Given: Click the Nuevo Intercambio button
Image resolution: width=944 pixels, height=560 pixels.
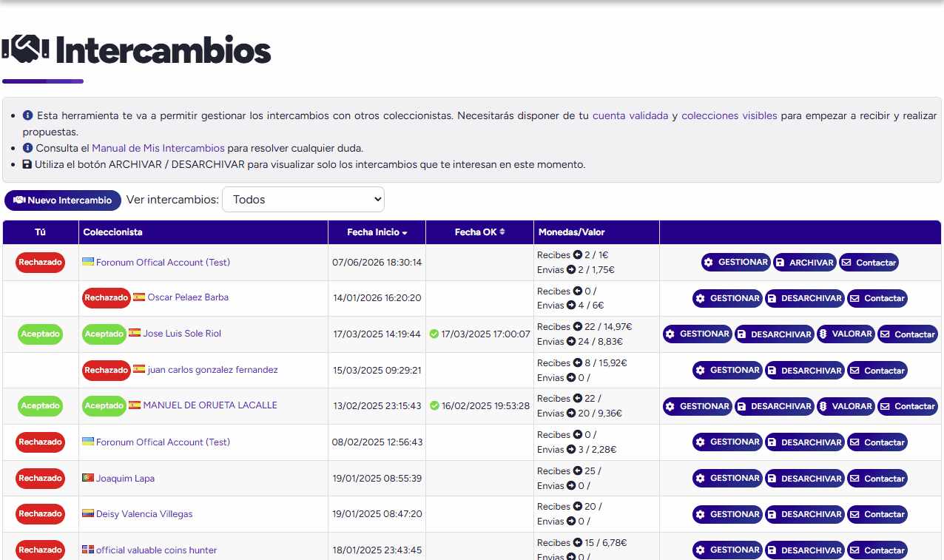Looking at the screenshot, I should tap(63, 200).
